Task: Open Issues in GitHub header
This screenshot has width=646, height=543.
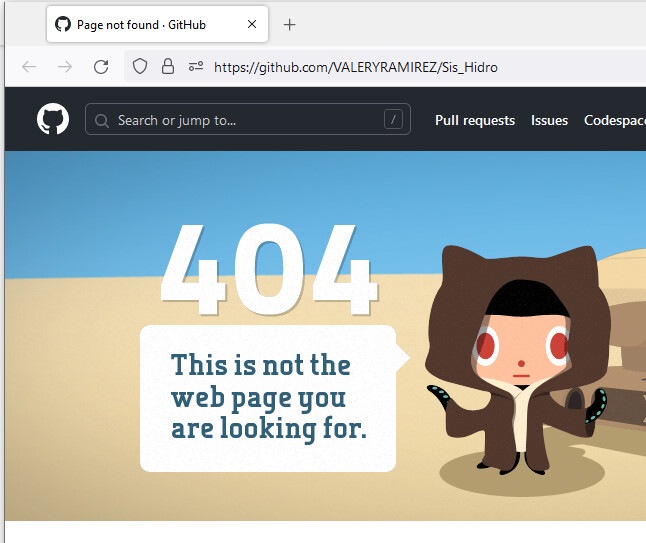Action: coord(549,120)
